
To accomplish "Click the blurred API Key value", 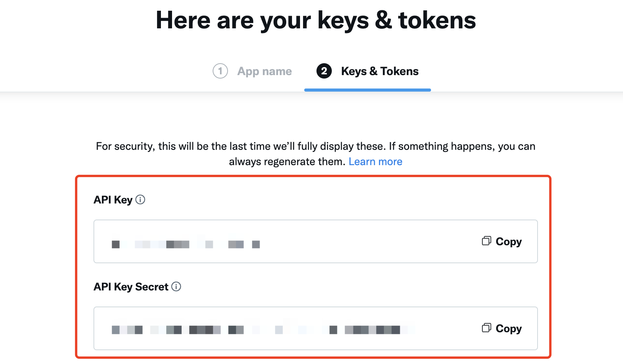I will point(186,243).
